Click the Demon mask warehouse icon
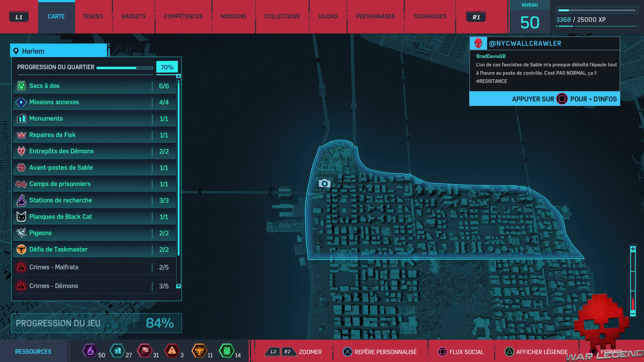Screen dimensions: 644x362 coord(21,151)
